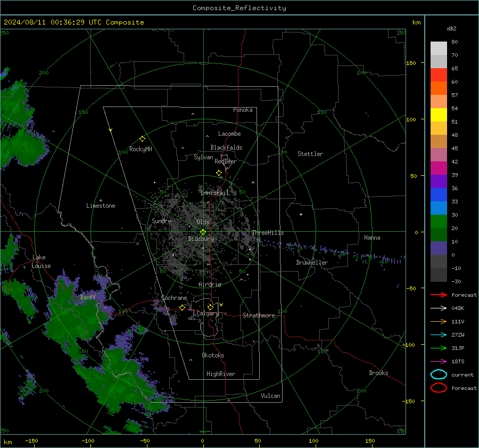Select the red 'forecast' ellipse legend icon
The width and height of the screenshot is (479, 448).
439,388
